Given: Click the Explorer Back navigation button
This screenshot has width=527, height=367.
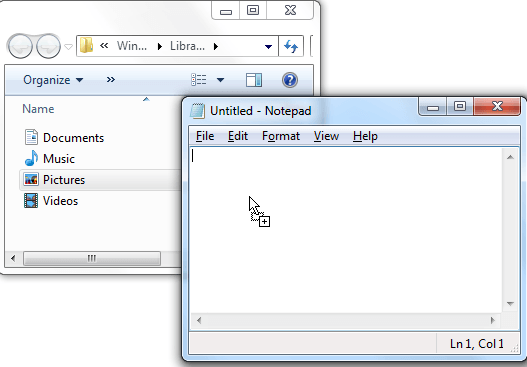Looking at the screenshot, I should [x=20, y=46].
